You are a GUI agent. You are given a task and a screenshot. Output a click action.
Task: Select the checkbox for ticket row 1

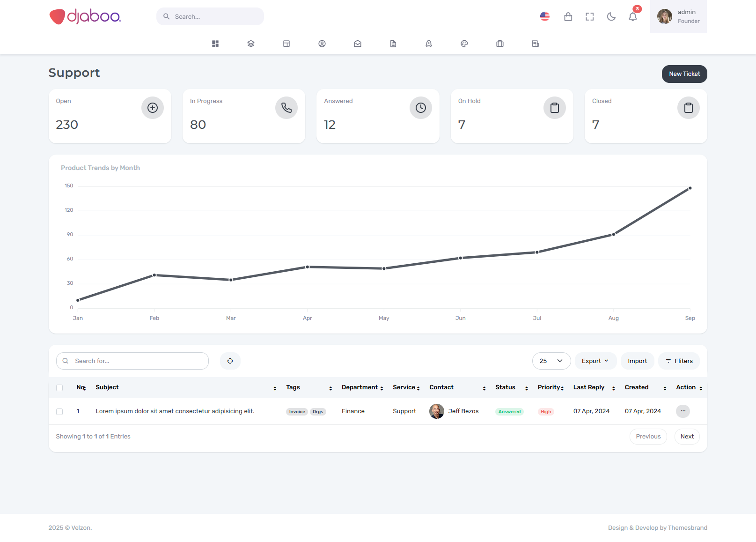click(x=59, y=412)
